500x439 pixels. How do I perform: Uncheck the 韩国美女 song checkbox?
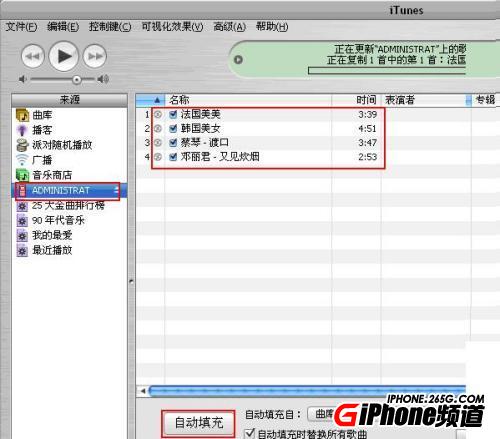[x=173, y=128]
